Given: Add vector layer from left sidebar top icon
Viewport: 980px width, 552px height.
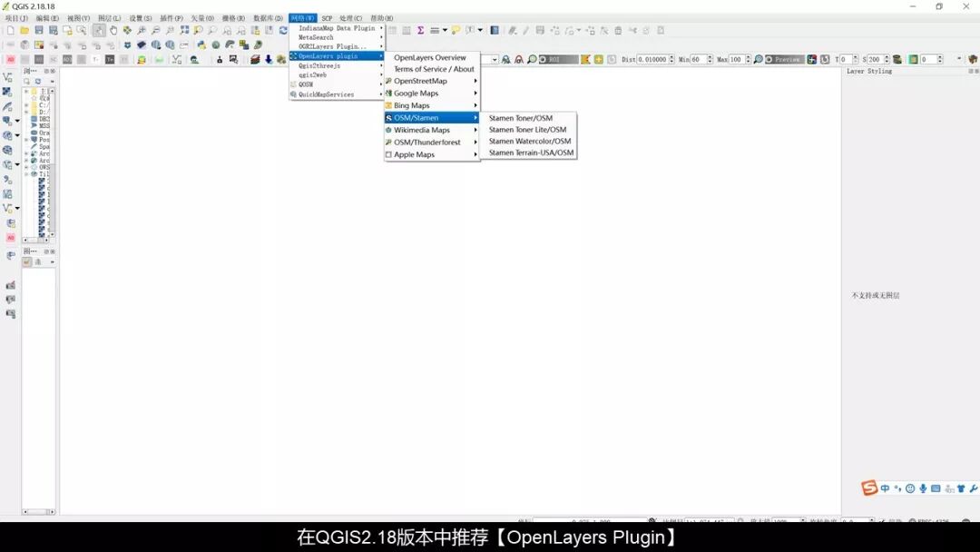Looking at the screenshot, I should coord(7,77).
